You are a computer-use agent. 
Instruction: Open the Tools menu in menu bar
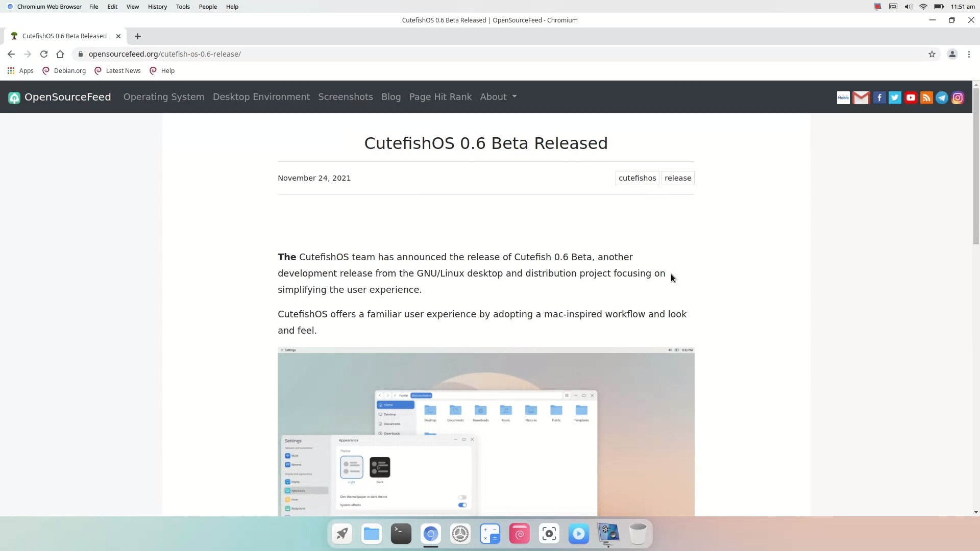183,7
